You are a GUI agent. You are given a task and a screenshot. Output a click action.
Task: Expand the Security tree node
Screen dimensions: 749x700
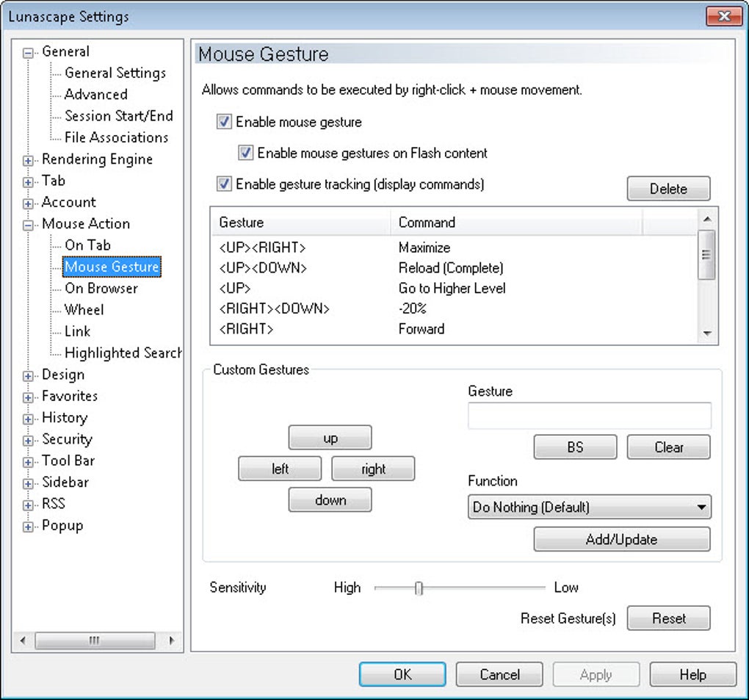click(x=28, y=441)
